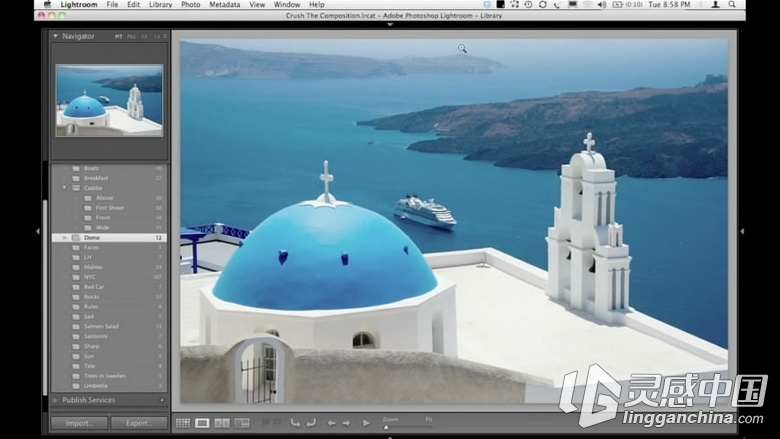
Task: Click the left panel scrollbar
Action: click(x=45, y=297)
